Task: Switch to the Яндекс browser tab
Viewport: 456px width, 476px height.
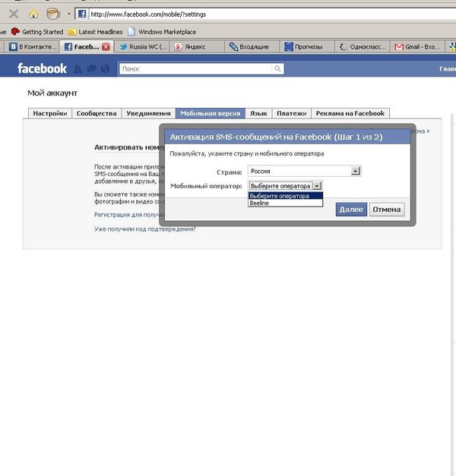Action: (198, 47)
